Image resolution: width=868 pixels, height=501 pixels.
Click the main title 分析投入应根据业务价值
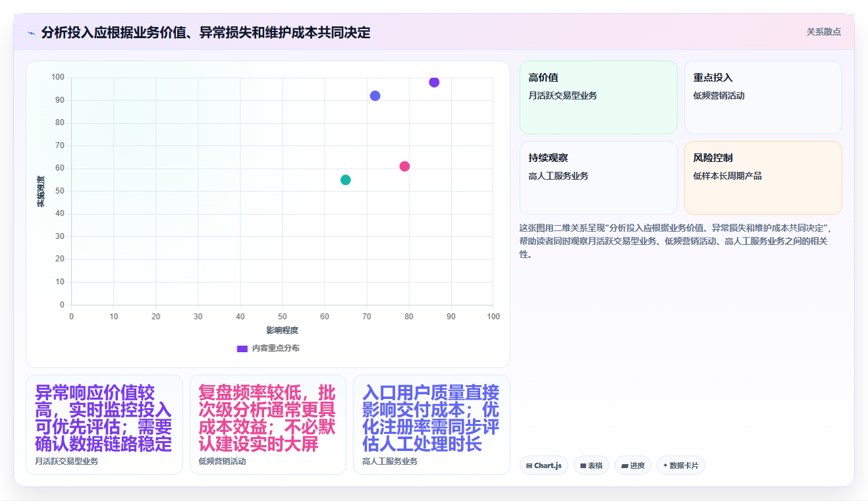205,32
